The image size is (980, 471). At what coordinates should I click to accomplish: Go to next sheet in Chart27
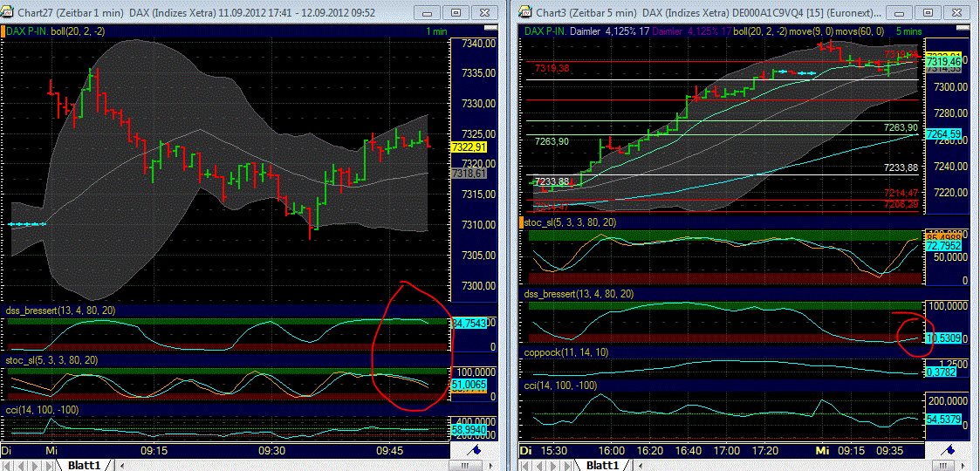point(34,466)
